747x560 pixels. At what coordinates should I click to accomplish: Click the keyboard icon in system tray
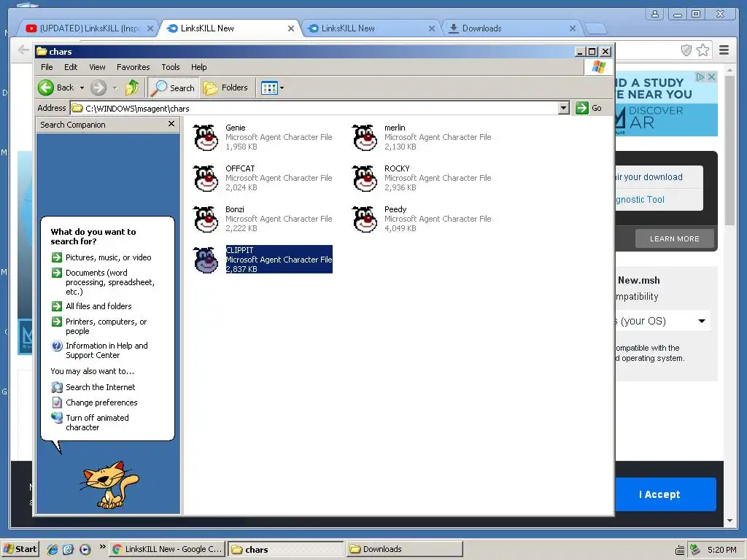pyautogui.click(x=681, y=550)
